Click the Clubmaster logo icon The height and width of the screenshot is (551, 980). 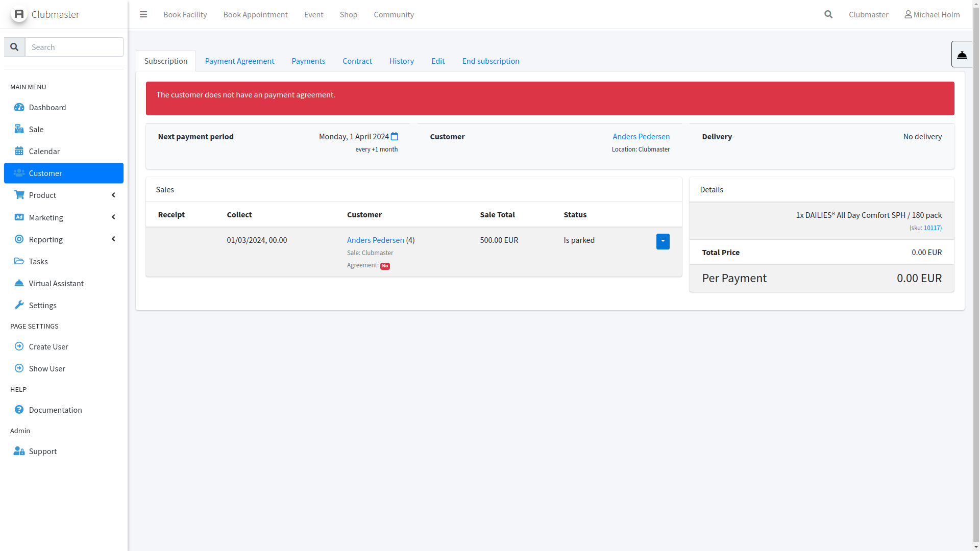click(19, 14)
